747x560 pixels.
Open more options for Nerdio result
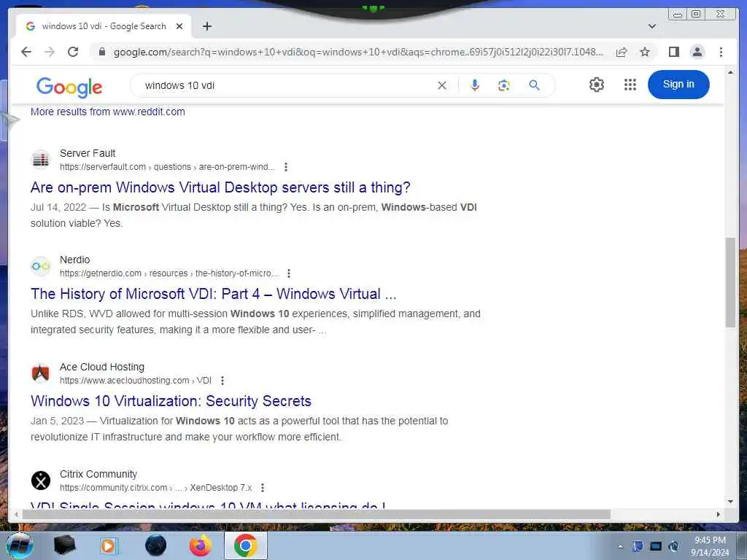point(289,273)
